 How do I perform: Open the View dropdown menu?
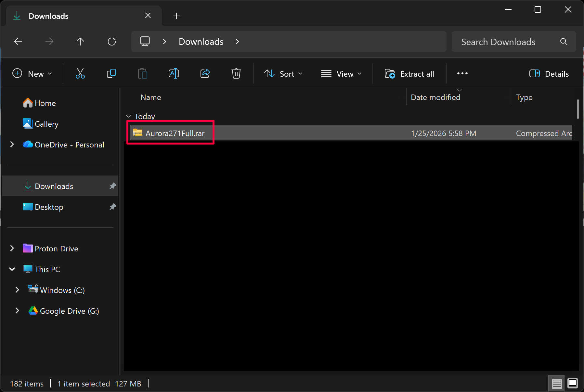(x=341, y=74)
